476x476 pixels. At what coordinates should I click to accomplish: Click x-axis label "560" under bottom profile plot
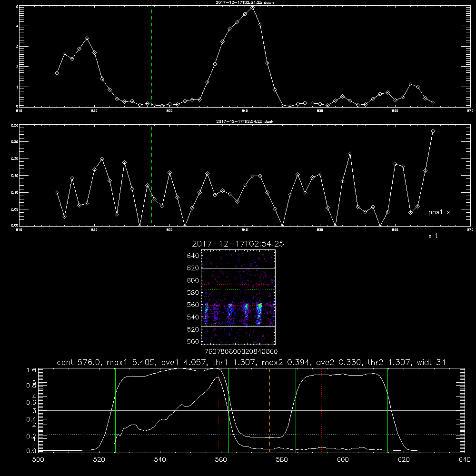(221, 460)
